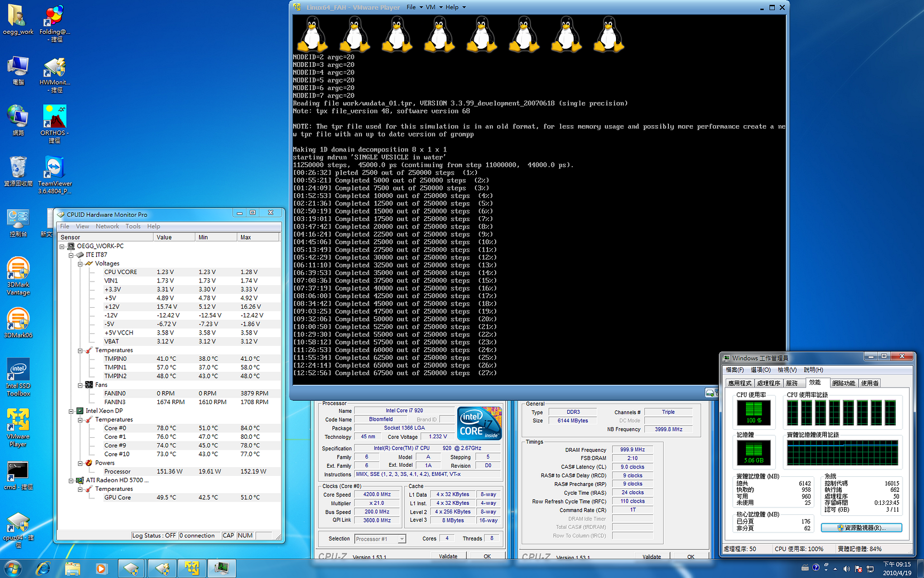Open Network menu in Hardware Monitor Pro
The width and height of the screenshot is (924, 578).
107,226
